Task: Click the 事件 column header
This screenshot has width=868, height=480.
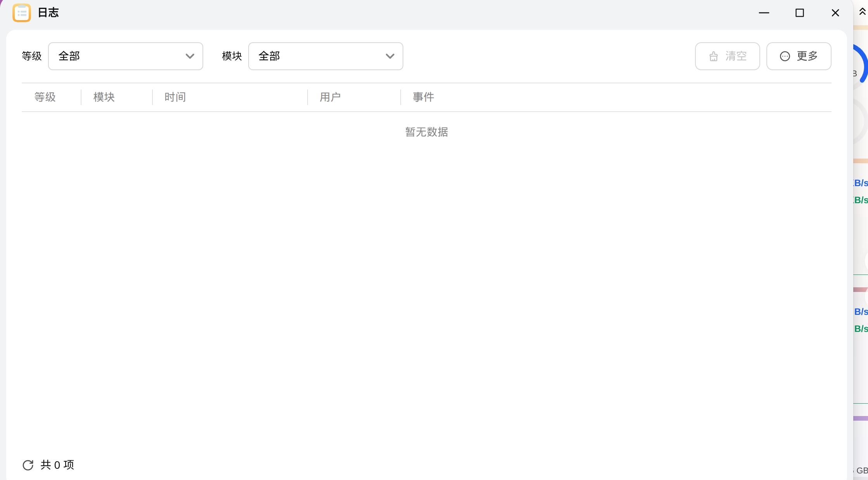Action: click(423, 97)
